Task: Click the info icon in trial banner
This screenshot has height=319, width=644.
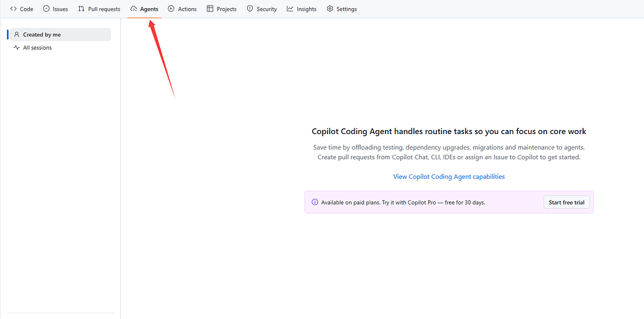Action: pos(315,202)
